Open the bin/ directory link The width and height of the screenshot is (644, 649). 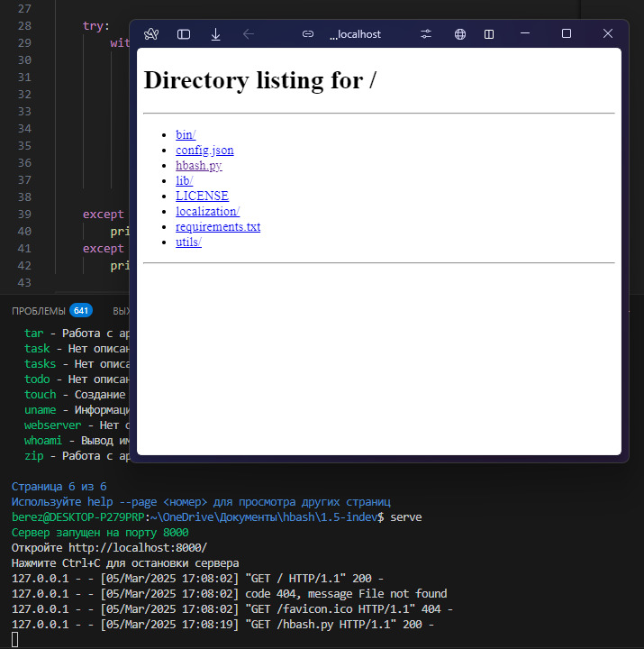pyautogui.click(x=186, y=135)
